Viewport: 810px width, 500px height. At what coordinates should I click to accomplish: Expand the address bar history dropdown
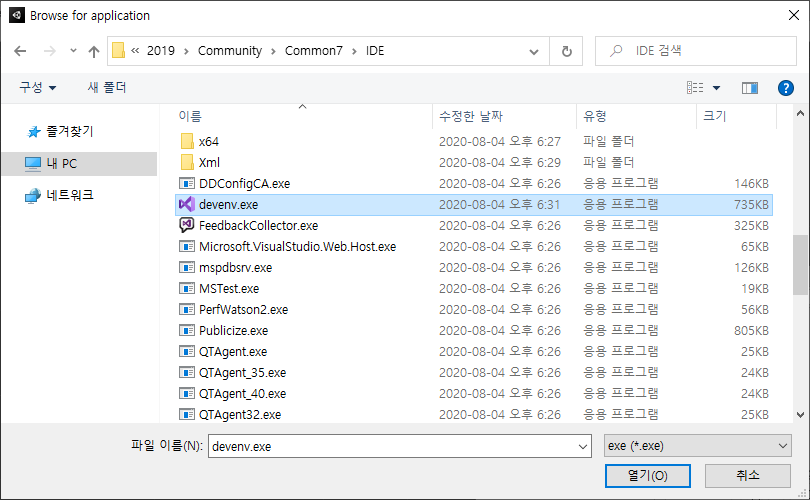(534, 51)
